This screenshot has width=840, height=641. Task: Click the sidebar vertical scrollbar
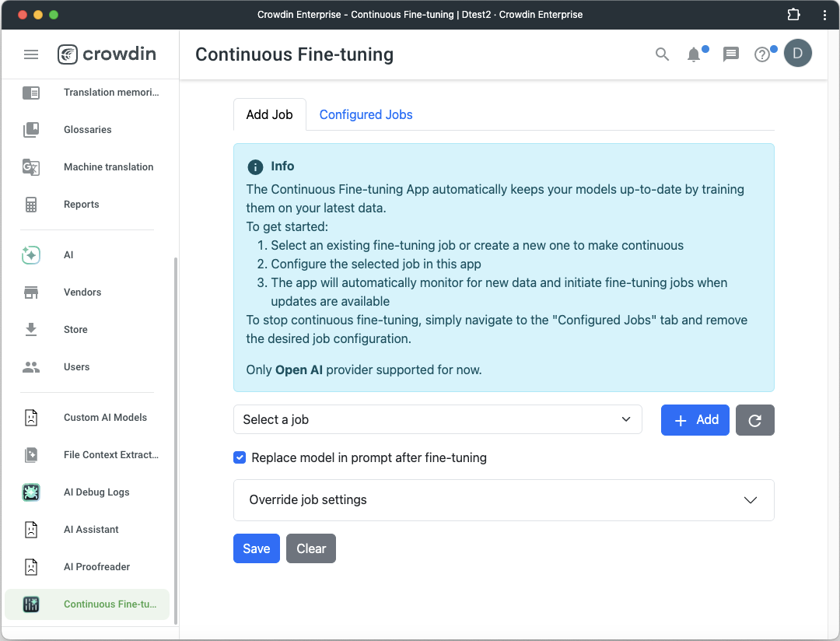click(176, 440)
